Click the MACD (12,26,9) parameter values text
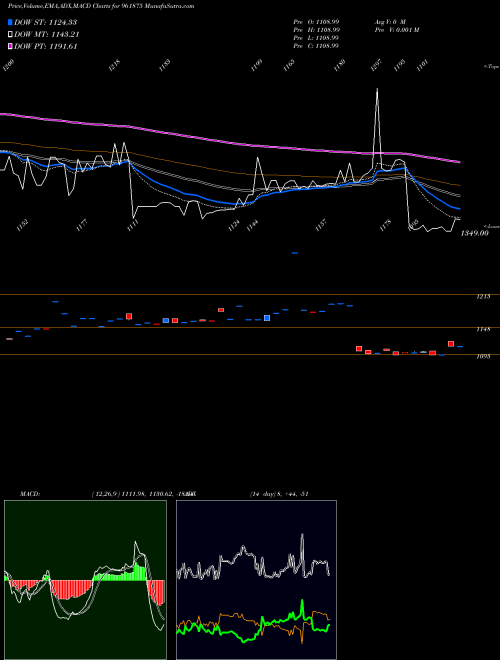 point(141,494)
